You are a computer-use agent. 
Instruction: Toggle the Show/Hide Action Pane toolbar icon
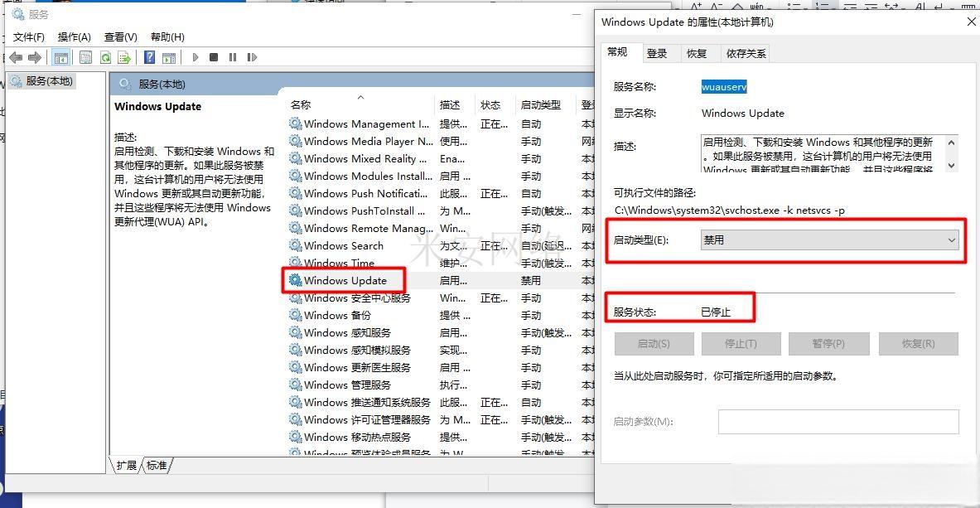[x=169, y=57]
